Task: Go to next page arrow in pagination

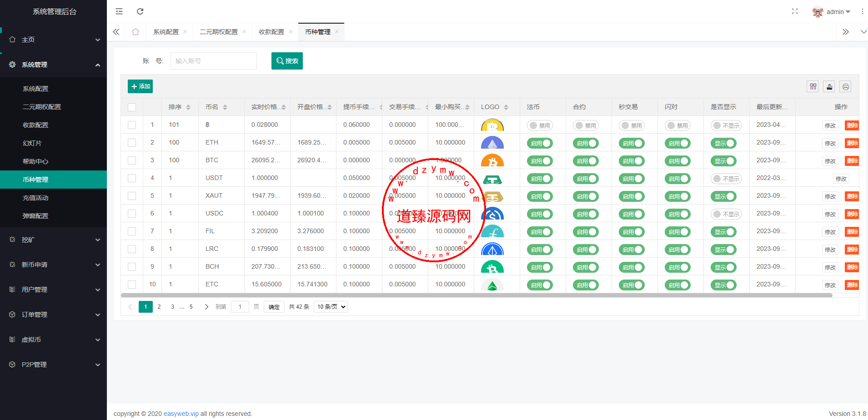Action: click(x=206, y=307)
